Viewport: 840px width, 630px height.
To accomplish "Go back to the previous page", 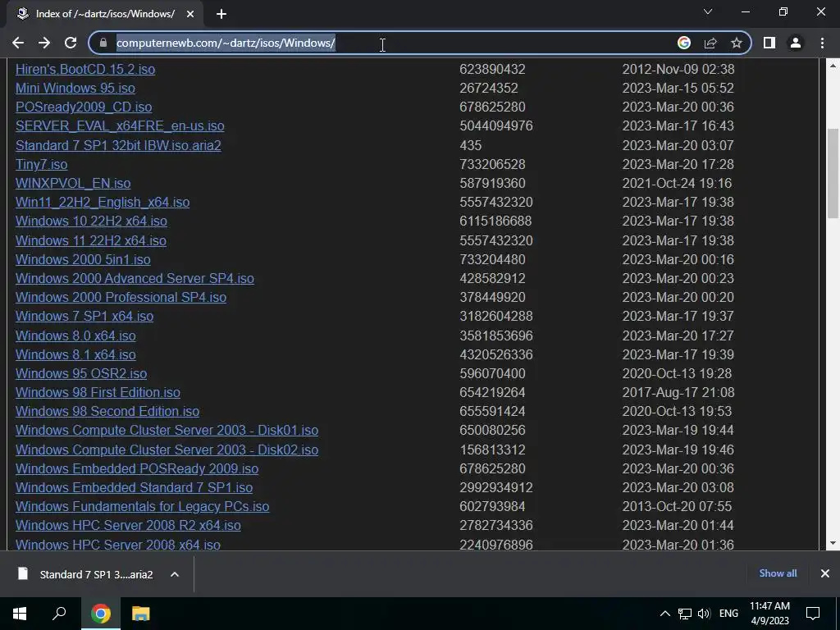I will (x=18, y=43).
